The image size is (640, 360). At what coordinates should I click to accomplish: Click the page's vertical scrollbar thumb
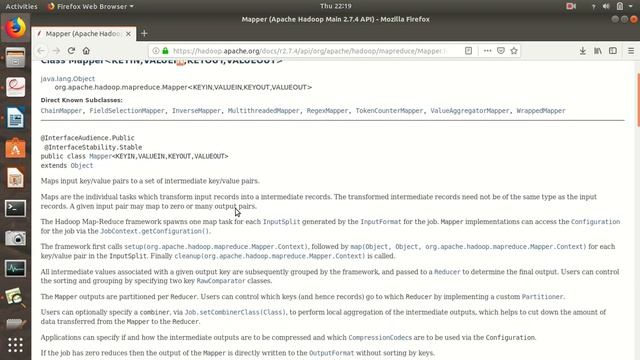point(638,100)
